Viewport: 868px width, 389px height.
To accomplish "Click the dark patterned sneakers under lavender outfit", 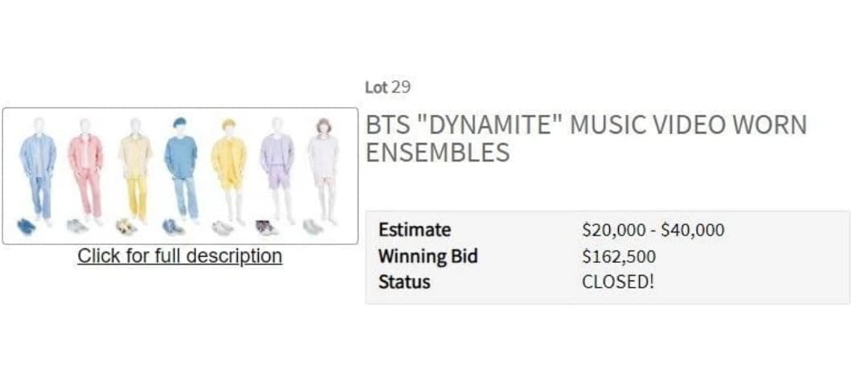I will pyautogui.click(x=266, y=227).
